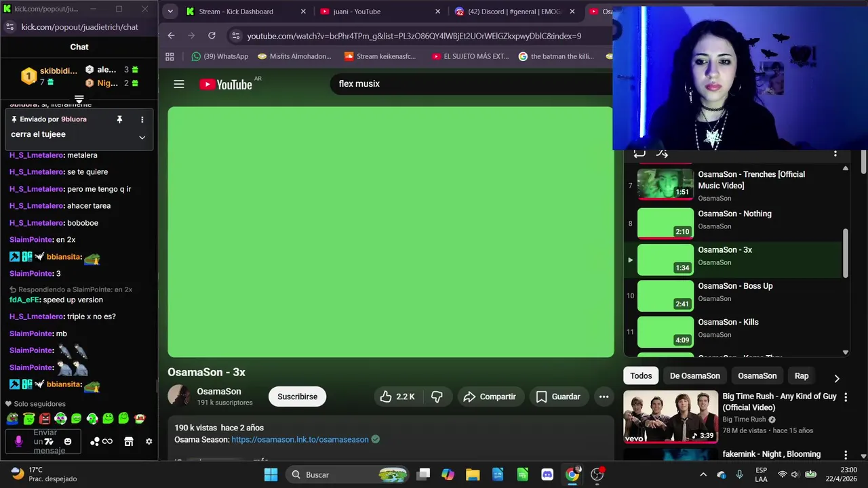Click the bubbles icon in chat toolbar
Image resolution: width=868 pixels, height=488 pixels.
pyautogui.click(x=95, y=441)
